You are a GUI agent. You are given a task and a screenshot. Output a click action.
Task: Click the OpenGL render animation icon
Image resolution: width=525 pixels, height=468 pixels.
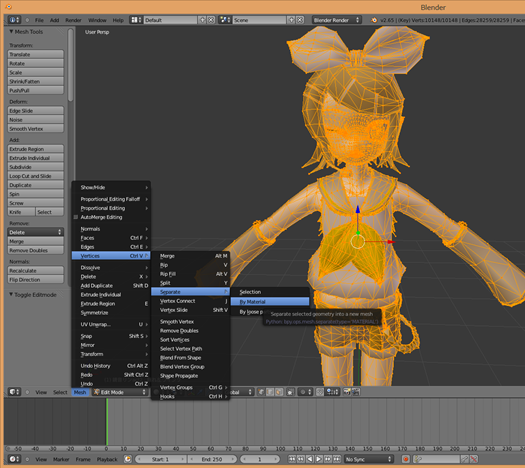pyautogui.click(x=356, y=392)
